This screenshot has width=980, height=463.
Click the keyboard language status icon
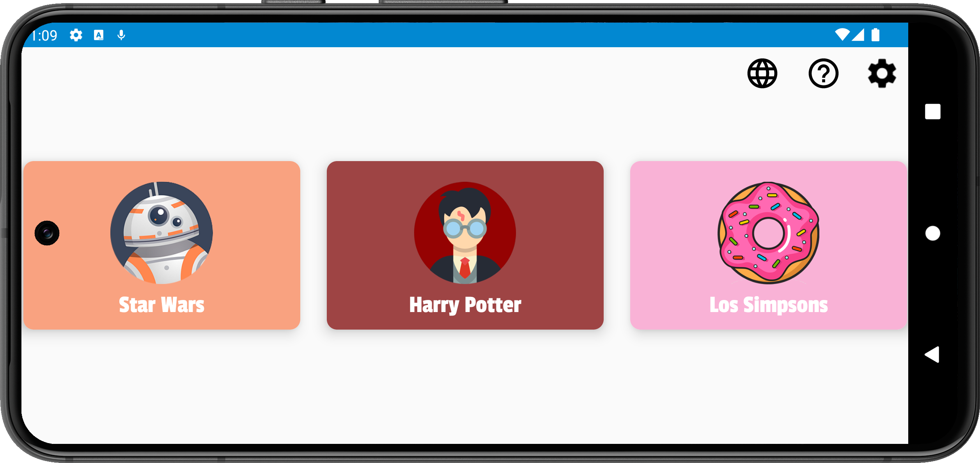pyautogui.click(x=99, y=35)
